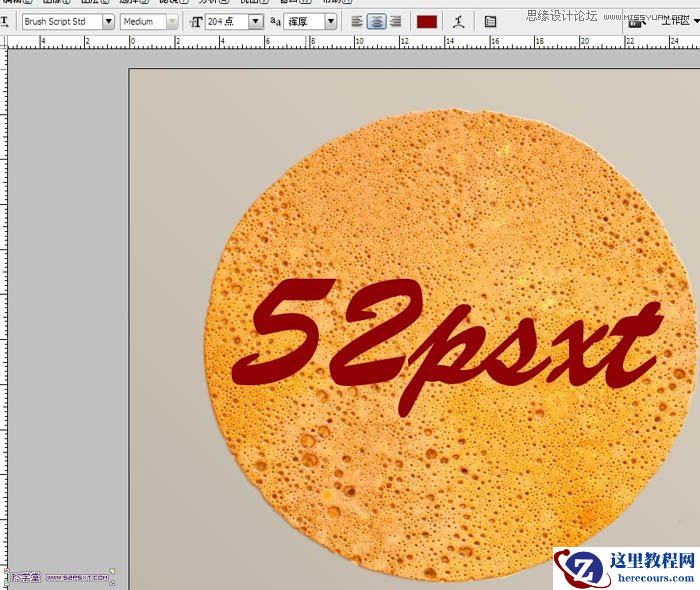Toggle text orientation icon in options bar
The height and width of the screenshot is (590, 700).
(4, 21)
